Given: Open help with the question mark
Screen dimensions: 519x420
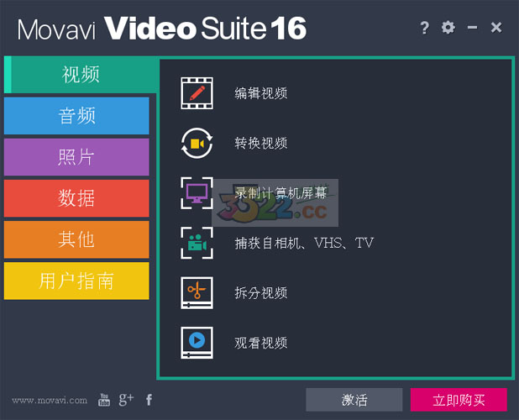Looking at the screenshot, I should [x=424, y=28].
